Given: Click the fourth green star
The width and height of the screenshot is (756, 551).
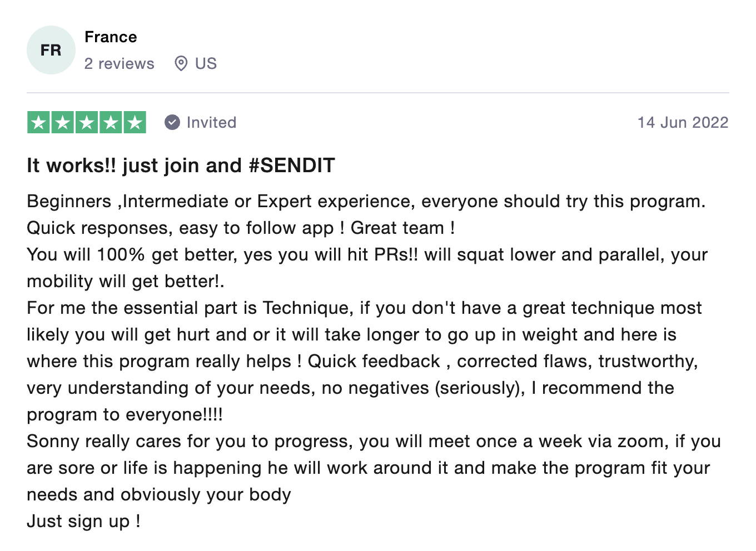Looking at the screenshot, I should point(111,122).
